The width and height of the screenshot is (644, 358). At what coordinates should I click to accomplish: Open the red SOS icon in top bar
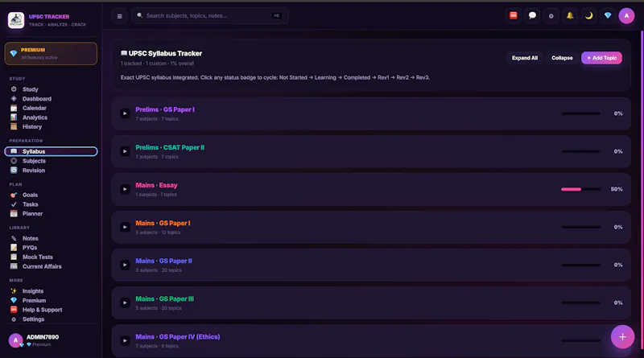514,15
